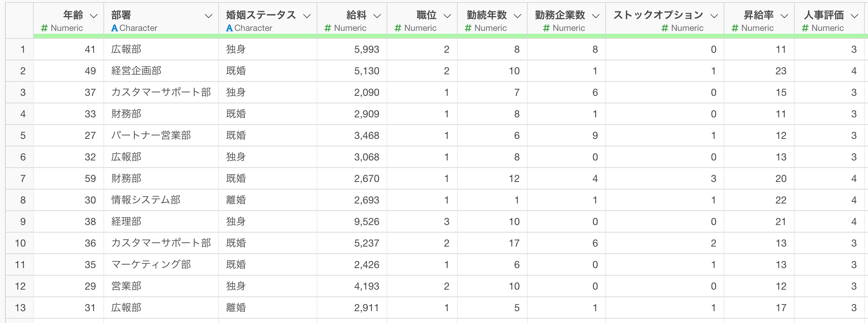The height and width of the screenshot is (323, 868).
Task: Click the numeric type icon under 給料
Action: 327,28
